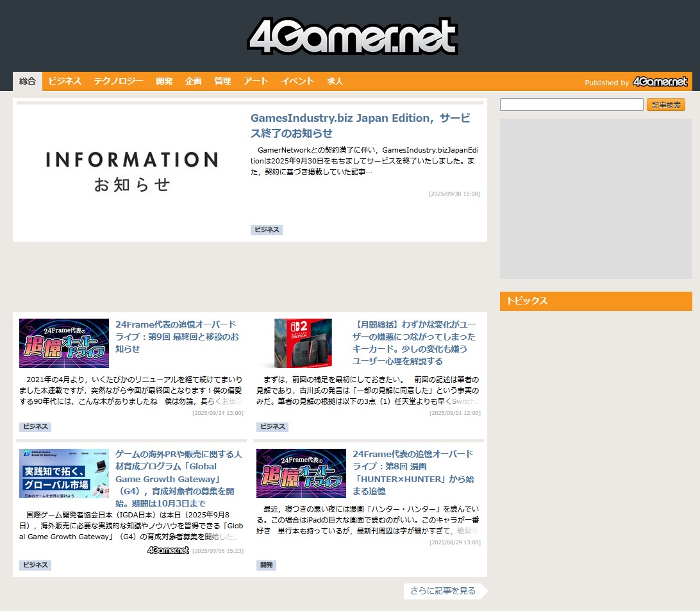Click excerpt starting '最近，寝つきの悪い夜には'
Screen dimensions: 700x611
368,520
